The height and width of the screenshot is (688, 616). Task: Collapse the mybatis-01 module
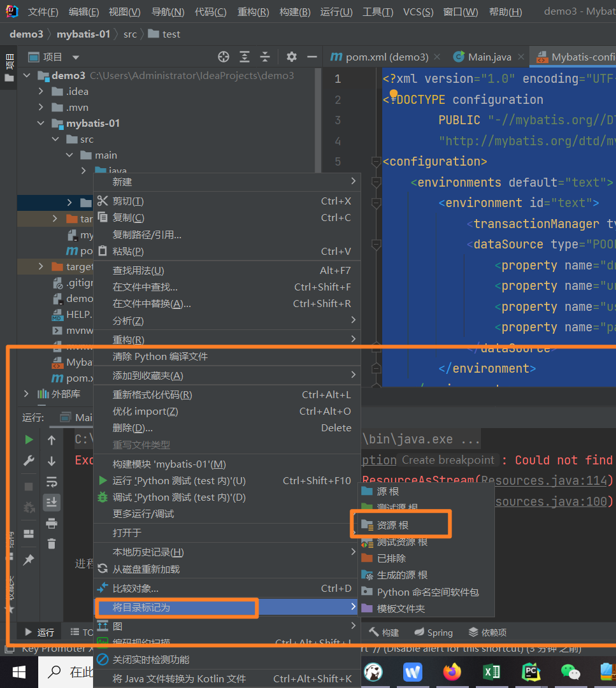(41, 124)
